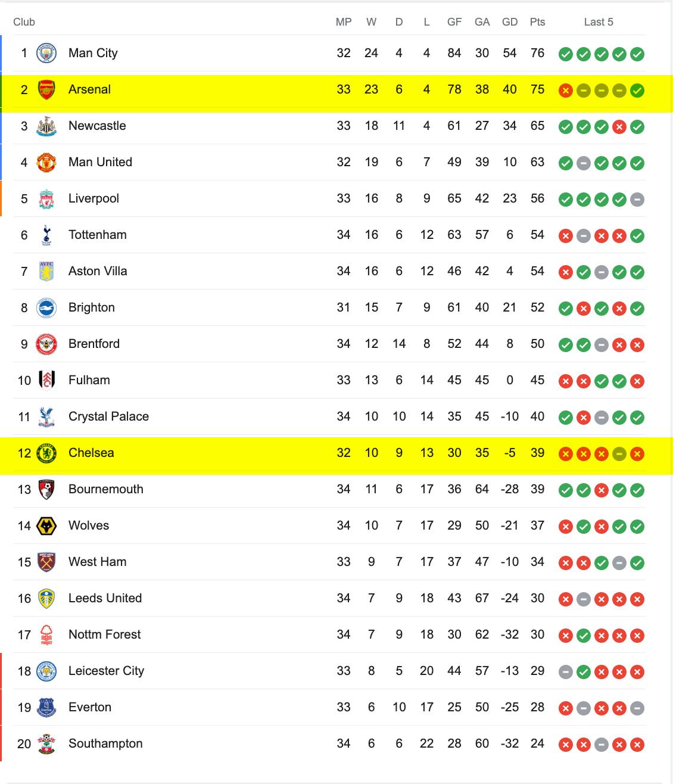
Task: Click the Wolves wolf-head logo
Action: pos(46,525)
